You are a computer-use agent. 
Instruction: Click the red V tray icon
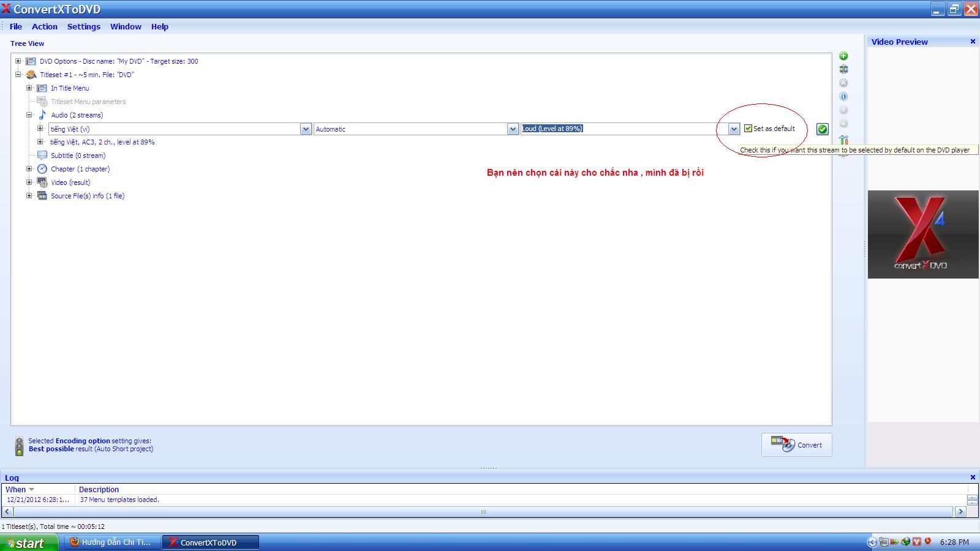pos(917,542)
